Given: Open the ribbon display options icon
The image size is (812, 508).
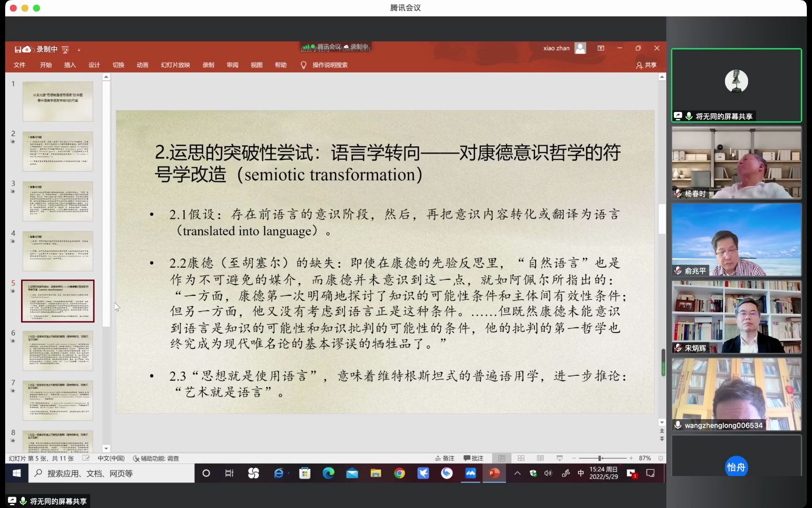Looking at the screenshot, I should 601,48.
